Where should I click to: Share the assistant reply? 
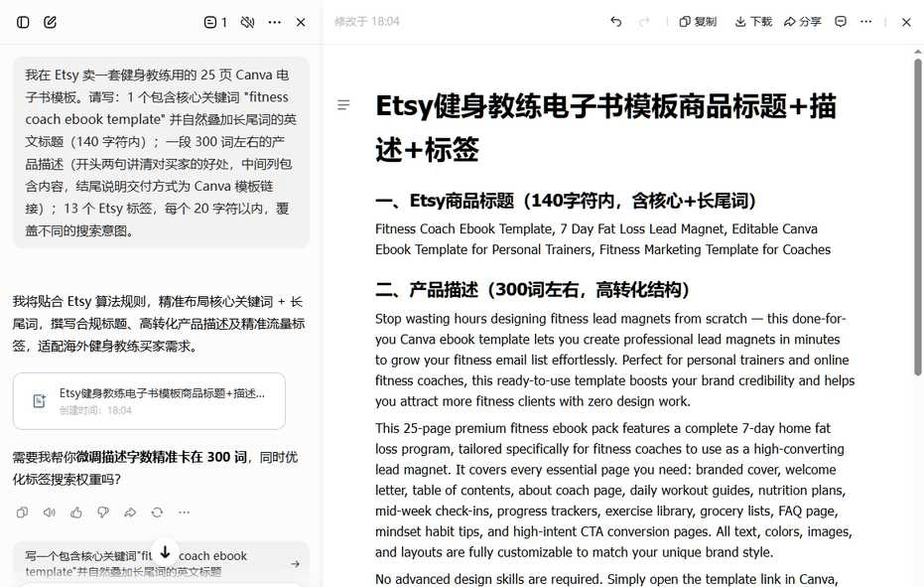[130, 513]
